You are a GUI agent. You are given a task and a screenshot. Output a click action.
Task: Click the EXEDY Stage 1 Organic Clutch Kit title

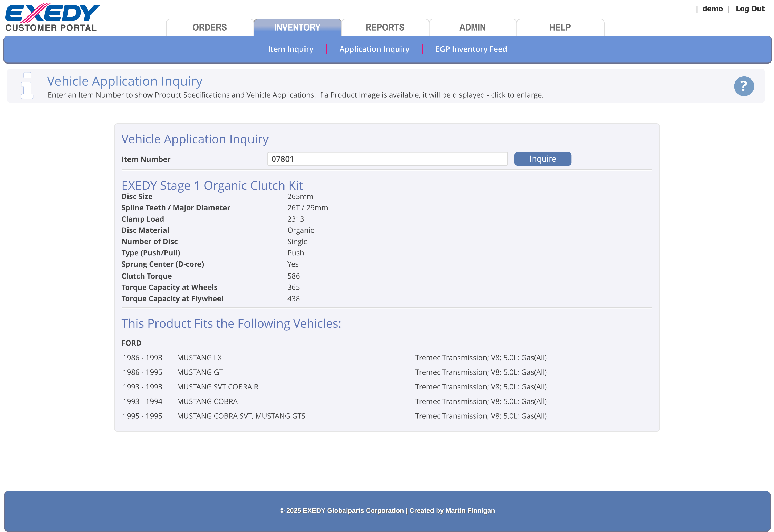click(212, 186)
